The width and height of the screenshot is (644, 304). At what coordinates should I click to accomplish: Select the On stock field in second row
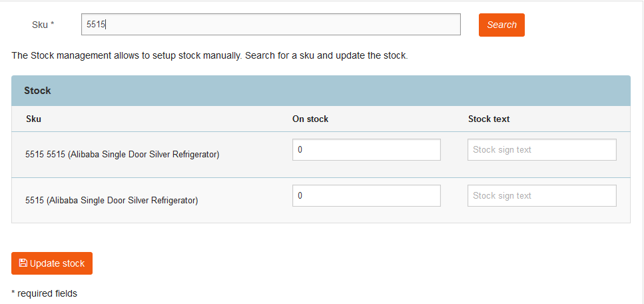pyautogui.click(x=366, y=196)
